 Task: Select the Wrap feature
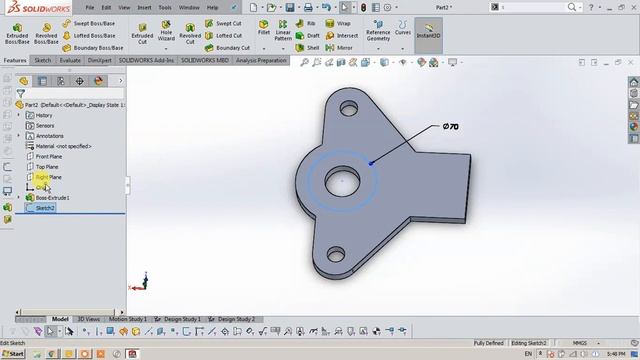tap(338, 24)
